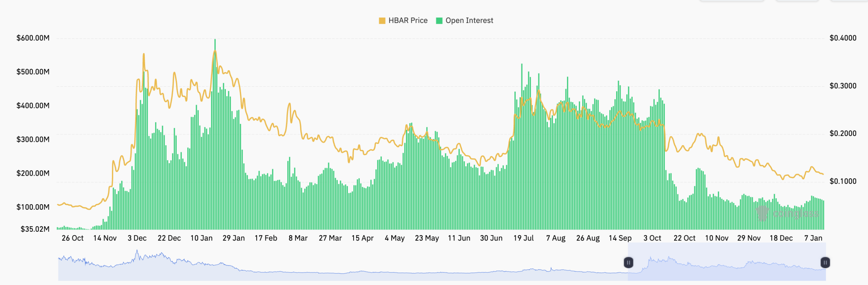Toggle the HBAR Price legend series
This screenshot has width=868, height=285.
403,21
